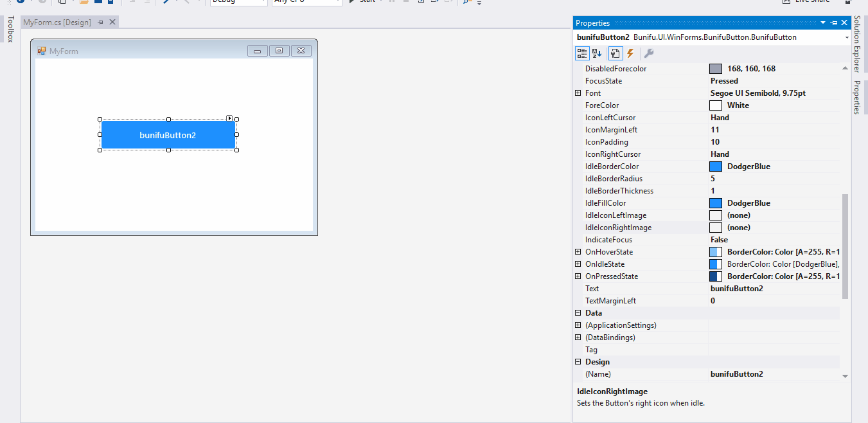Open Property Pages wrench icon
Screen dimensions: 868x423
649,53
